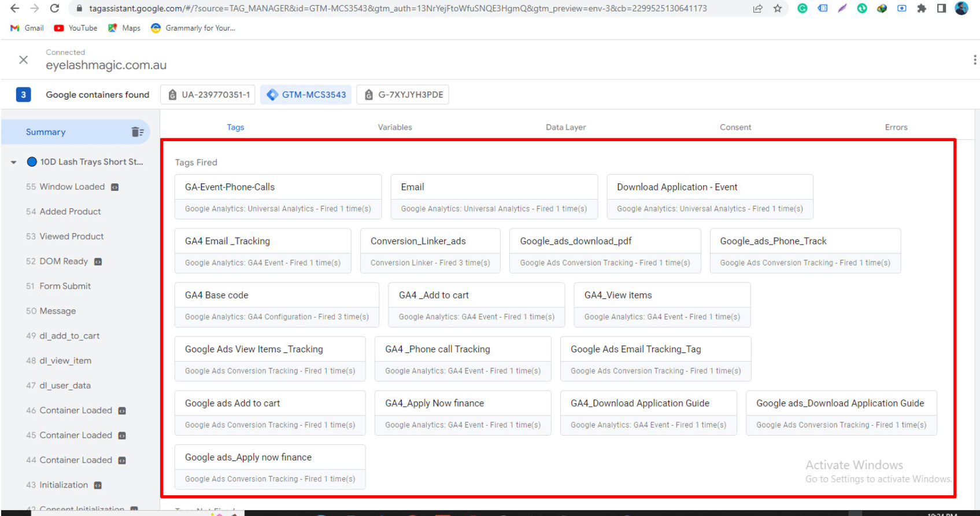980x516 pixels.
Task: Select the 51 Form Submit event
Action: (x=65, y=286)
